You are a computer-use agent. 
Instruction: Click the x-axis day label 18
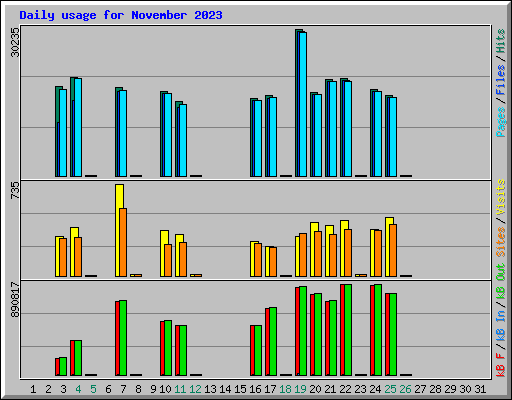point(285,389)
